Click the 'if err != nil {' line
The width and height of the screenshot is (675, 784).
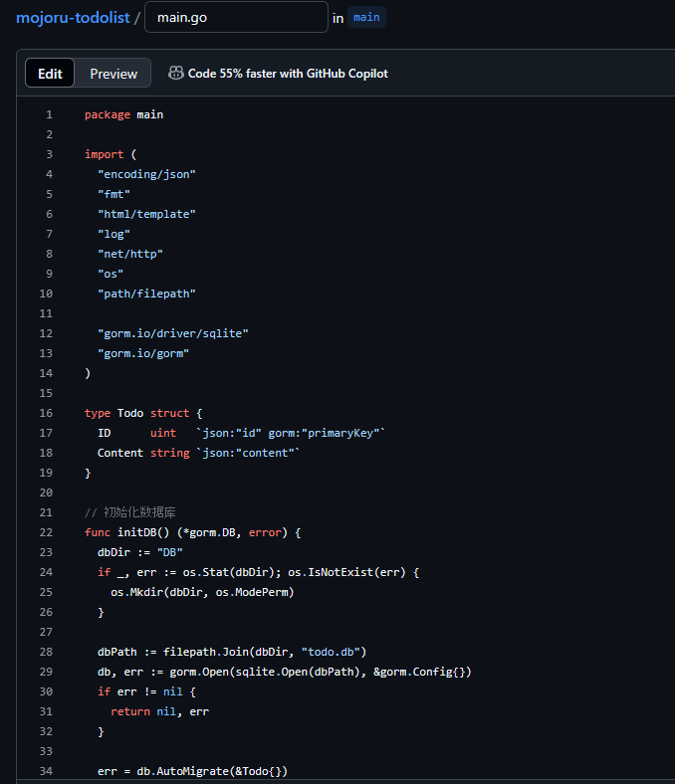146,691
